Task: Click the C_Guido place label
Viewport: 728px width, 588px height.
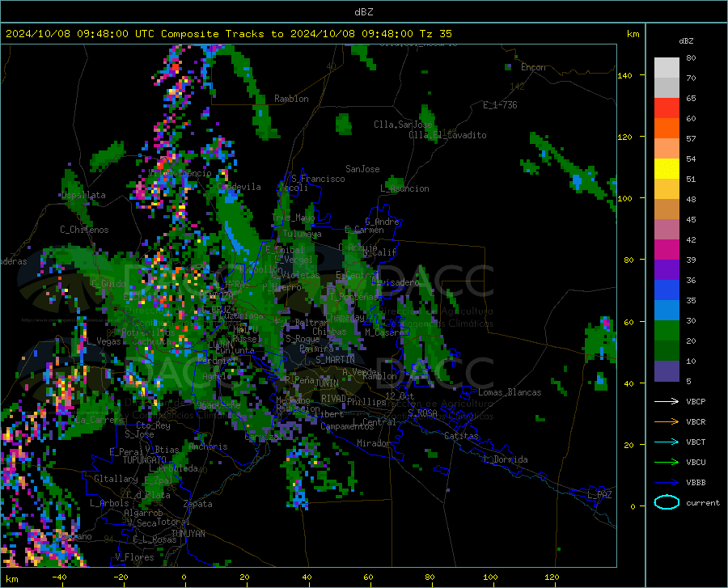Action: click(x=108, y=284)
